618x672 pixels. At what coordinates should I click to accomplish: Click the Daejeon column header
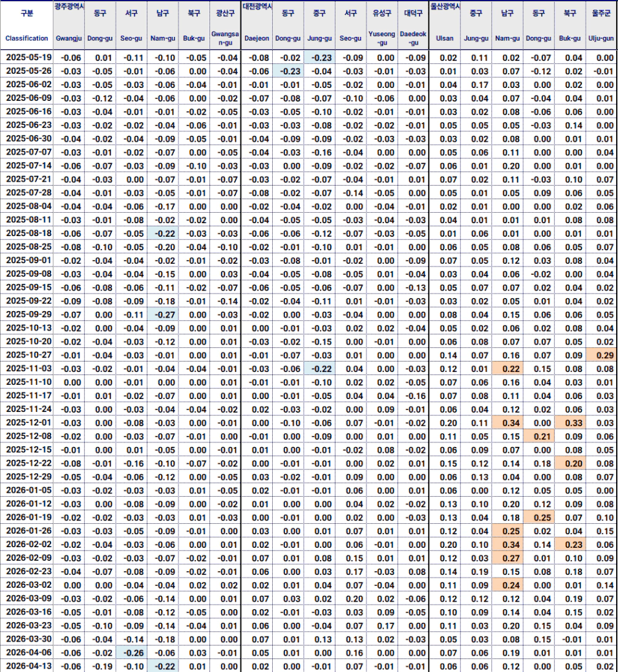point(257,25)
